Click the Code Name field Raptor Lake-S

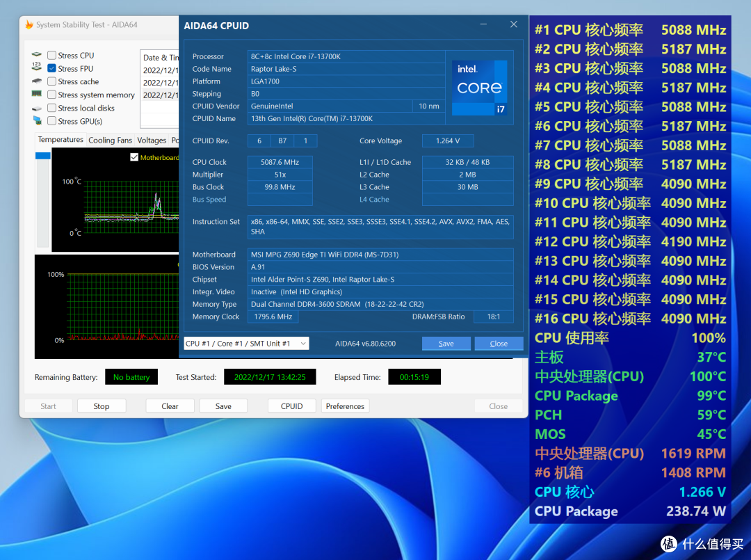point(346,68)
